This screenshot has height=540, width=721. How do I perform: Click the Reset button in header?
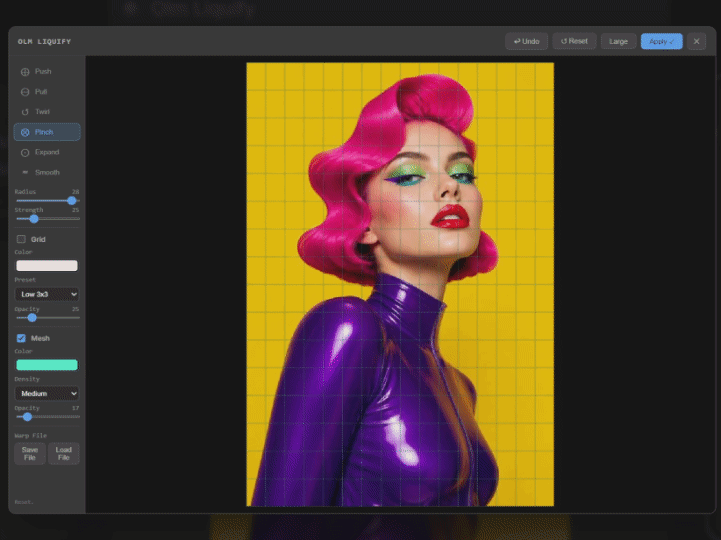coord(574,41)
